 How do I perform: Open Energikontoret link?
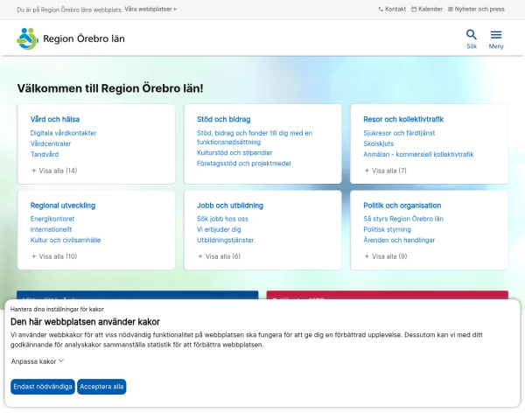coord(52,219)
